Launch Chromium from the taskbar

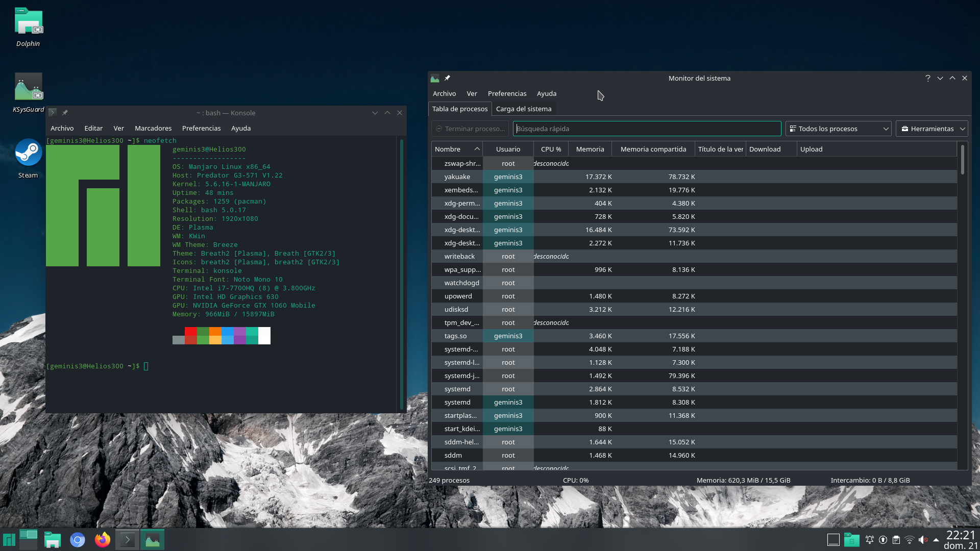pyautogui.click(x=78, y=540)
